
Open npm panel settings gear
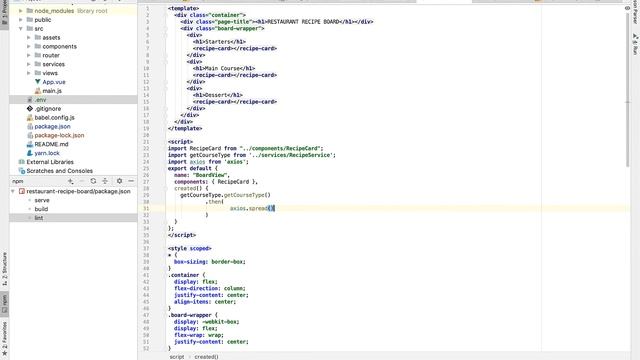tap(119, 181)
